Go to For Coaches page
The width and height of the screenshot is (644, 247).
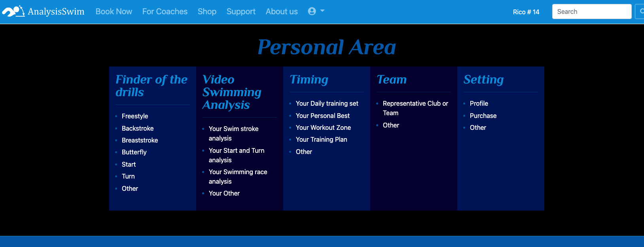pyautogui.click(x=165, y=11)
